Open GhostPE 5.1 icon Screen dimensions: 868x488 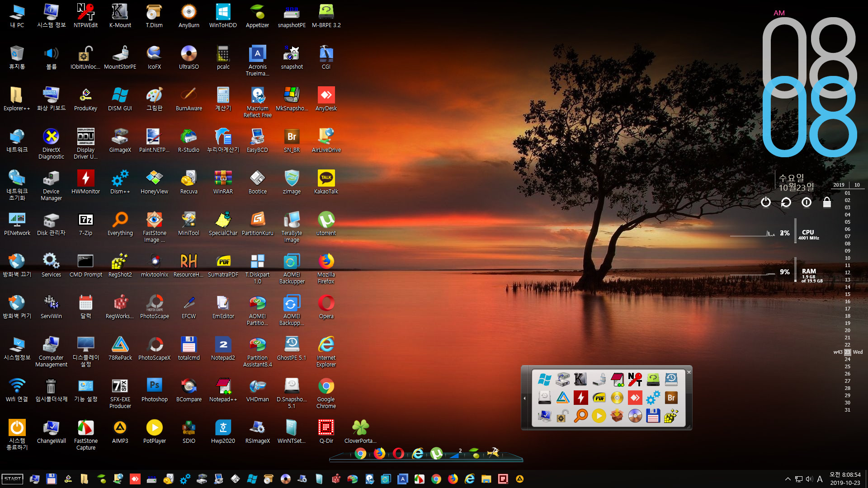tap(292, 348)
